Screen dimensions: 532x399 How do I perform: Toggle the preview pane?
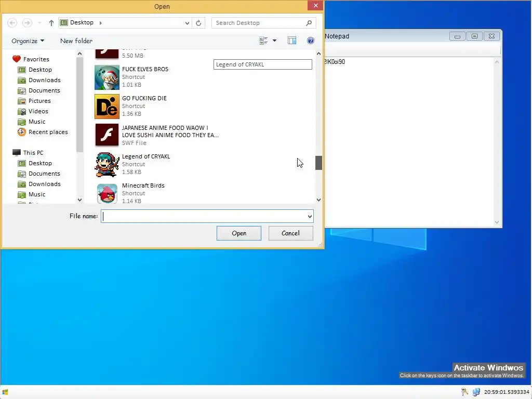click(292, 41)
